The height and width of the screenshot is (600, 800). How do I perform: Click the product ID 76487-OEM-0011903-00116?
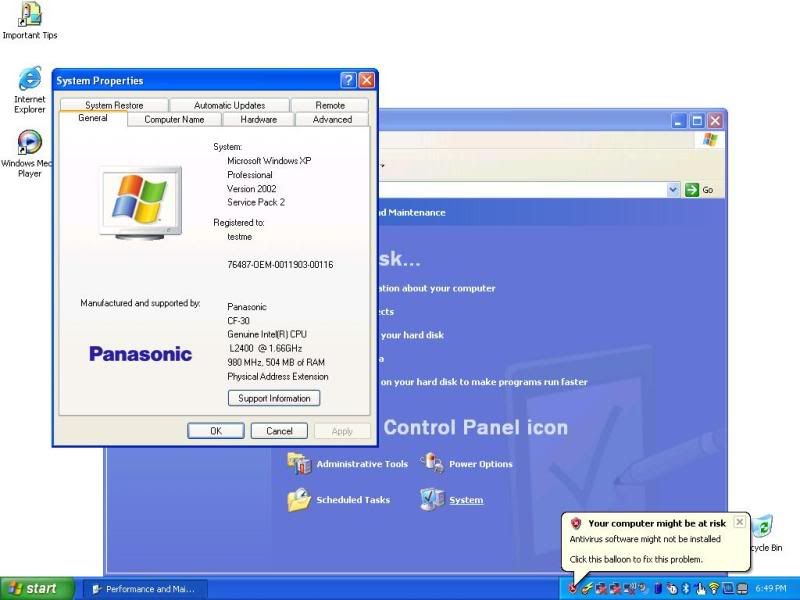pyautogui.click(x=280, y=265)
